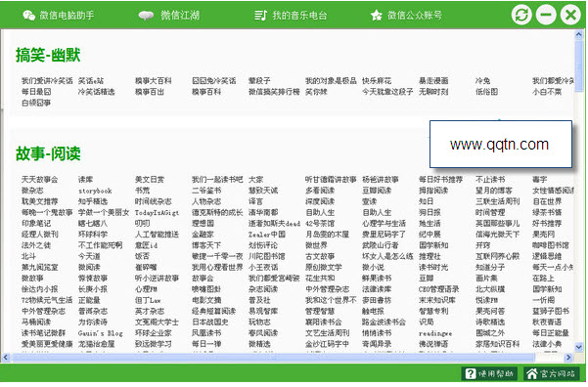Image resolution: width=588 pixels, height=387 pixels.
Task: Select 人工智能推送
Action: coord(157,235)
